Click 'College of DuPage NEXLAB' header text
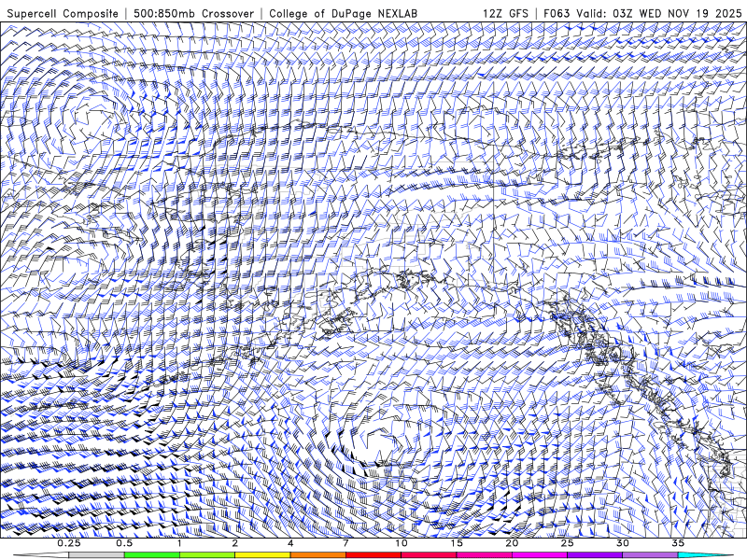 click(x=343, y=14)
